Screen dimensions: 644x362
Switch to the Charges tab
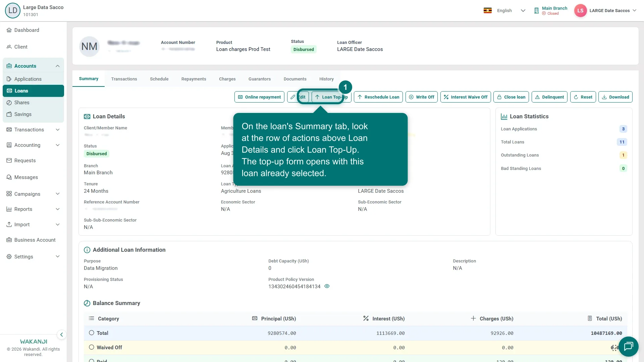click(x=227, y=79)
